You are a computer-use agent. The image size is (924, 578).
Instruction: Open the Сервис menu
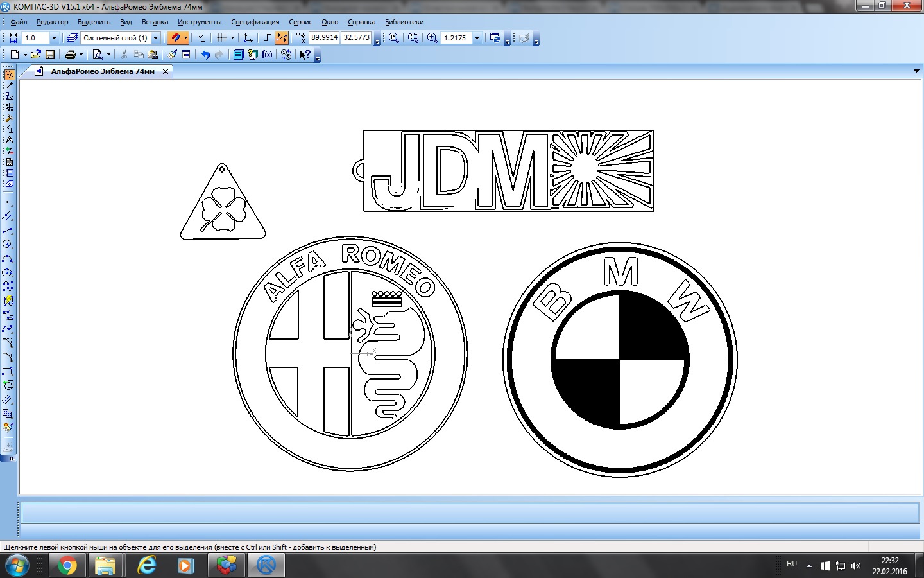[300, 22]
